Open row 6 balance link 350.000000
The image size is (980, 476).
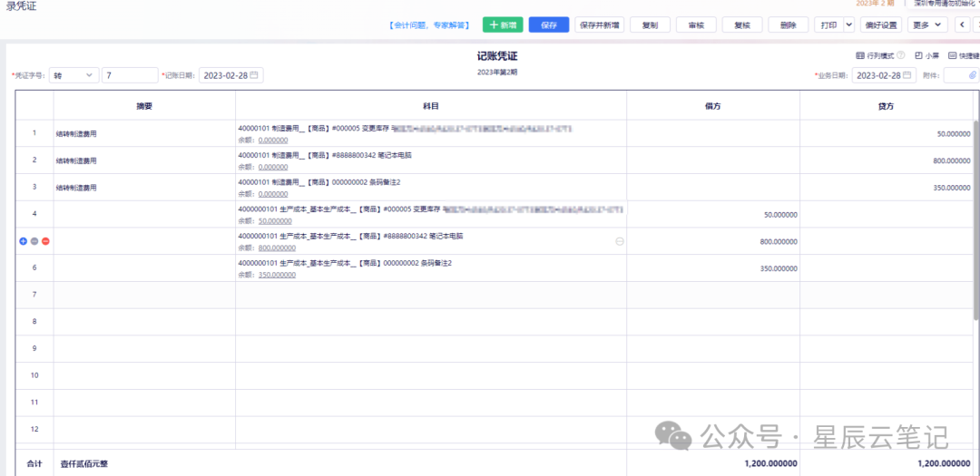(277, 274)
